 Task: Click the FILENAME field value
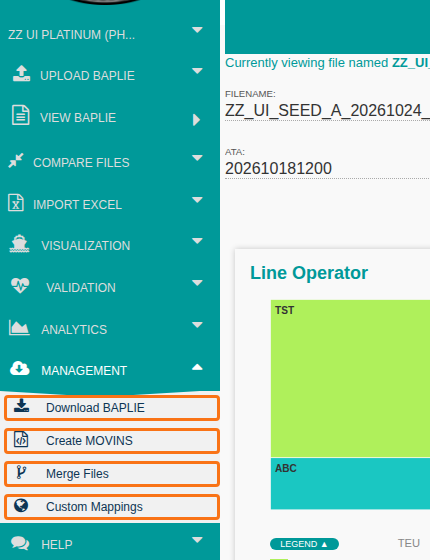[x=327, y=110]
